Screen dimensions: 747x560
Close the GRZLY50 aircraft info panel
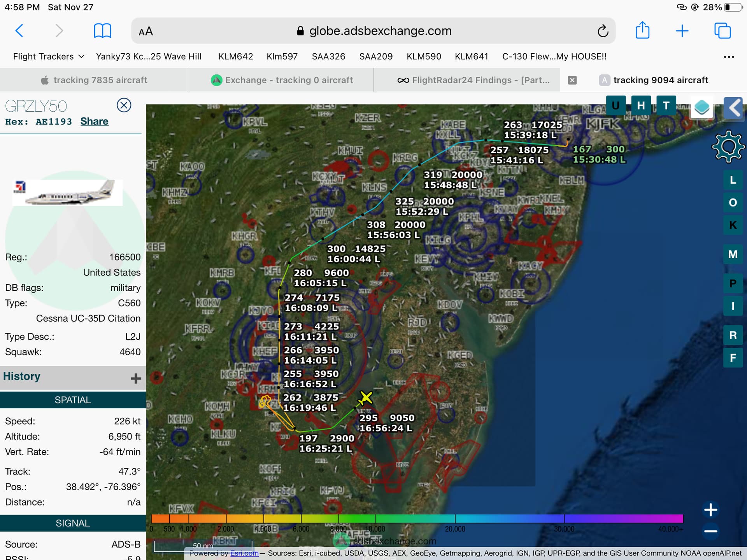point(124,105)
